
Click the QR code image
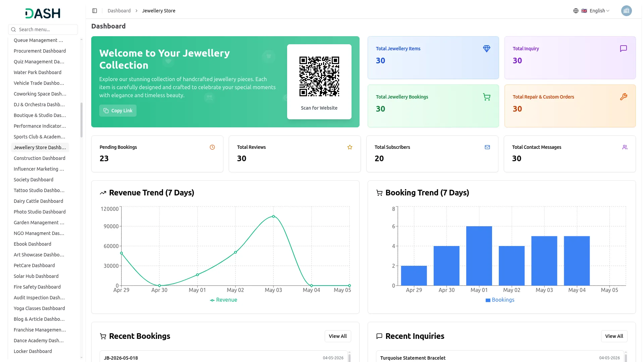pyautogui.click(x=319, y=76)
